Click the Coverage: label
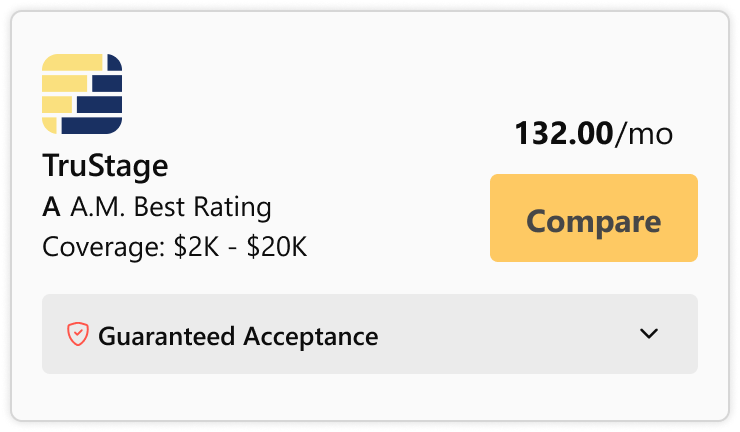 (x=104, y=247)
